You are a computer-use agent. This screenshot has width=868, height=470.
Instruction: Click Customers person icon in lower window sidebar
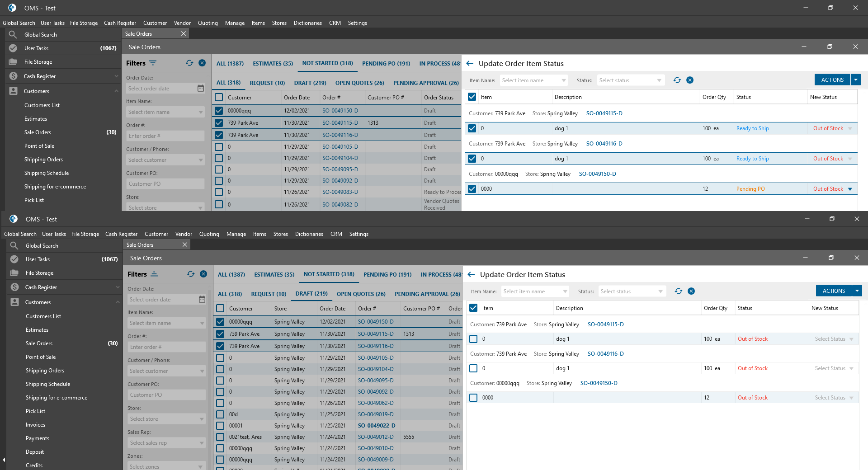click(14, 302)
